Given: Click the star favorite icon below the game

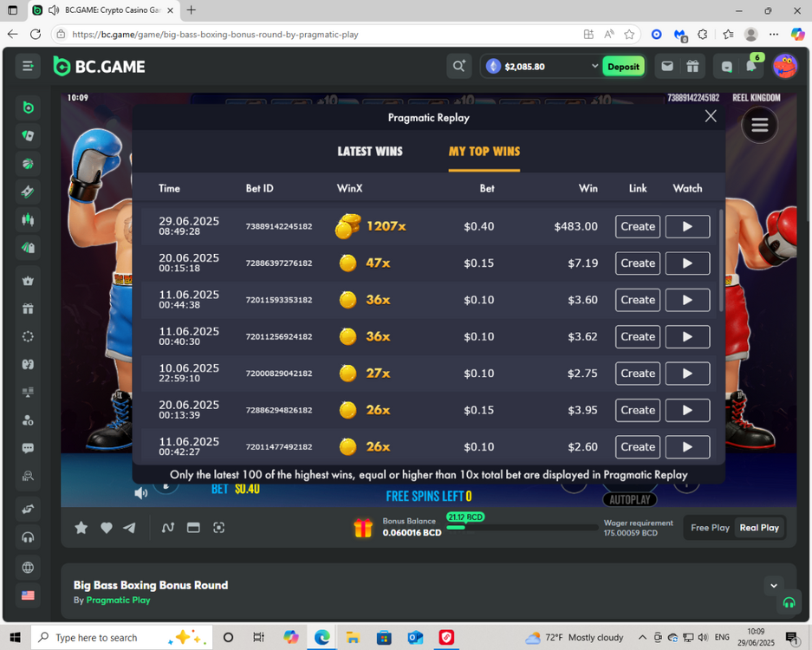Looking at the screenshot, I should (81, 528).
